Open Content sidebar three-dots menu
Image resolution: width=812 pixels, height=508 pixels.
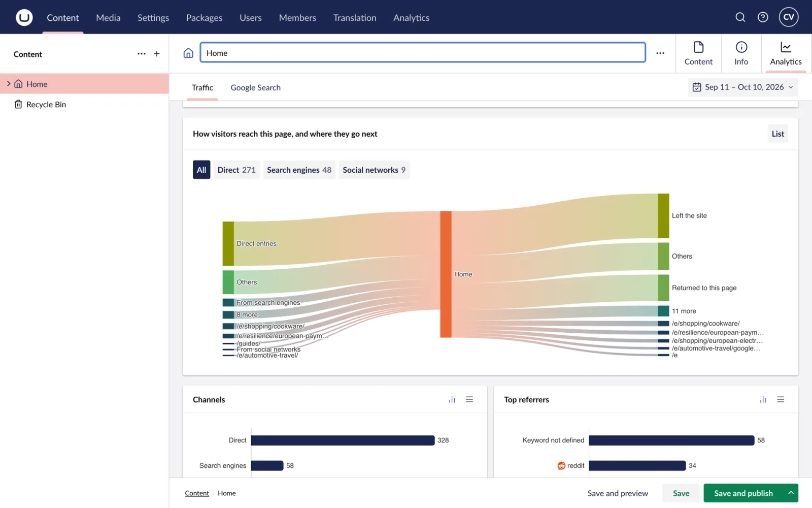(142, 53)
